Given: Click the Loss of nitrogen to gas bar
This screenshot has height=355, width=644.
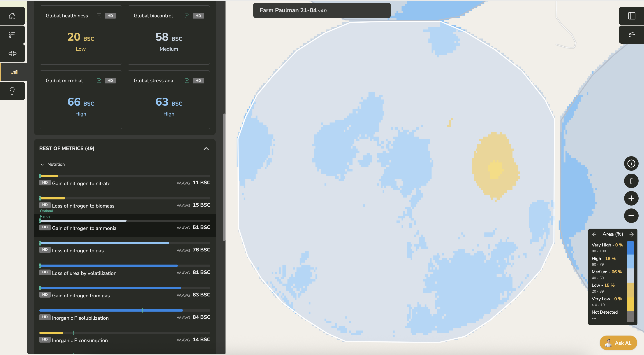Looking at the screenshot, I should (125, 243).
